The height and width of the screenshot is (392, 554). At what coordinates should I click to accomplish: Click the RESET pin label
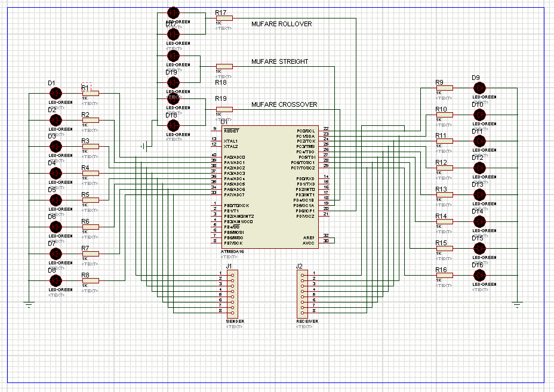[x=232, y=131]
